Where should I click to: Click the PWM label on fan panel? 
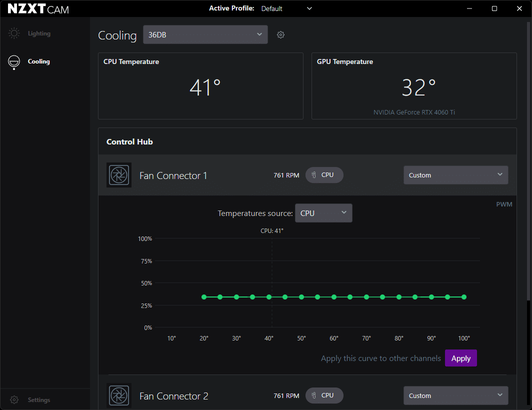pyautogui.click(x=504, y=204)
